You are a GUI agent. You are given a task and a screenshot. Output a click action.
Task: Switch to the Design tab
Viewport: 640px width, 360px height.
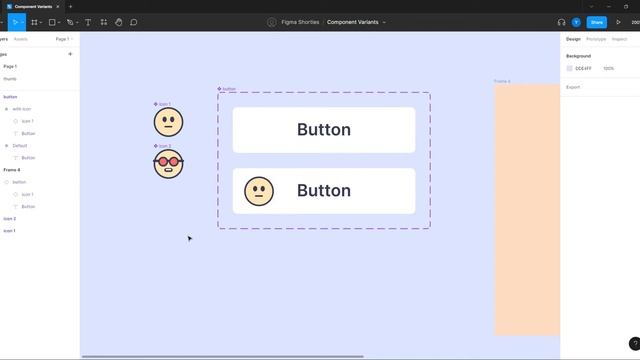[573, 39]
